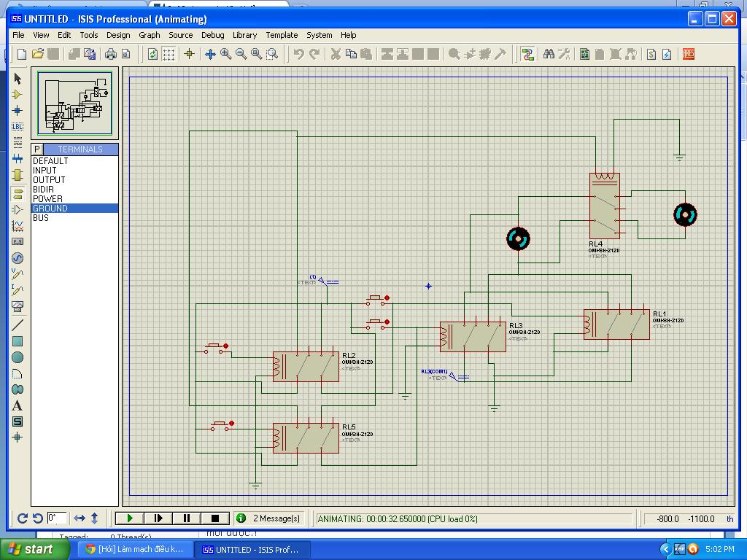Select the Component mode tool
This screenshot has width=747, height=560.
18,95
